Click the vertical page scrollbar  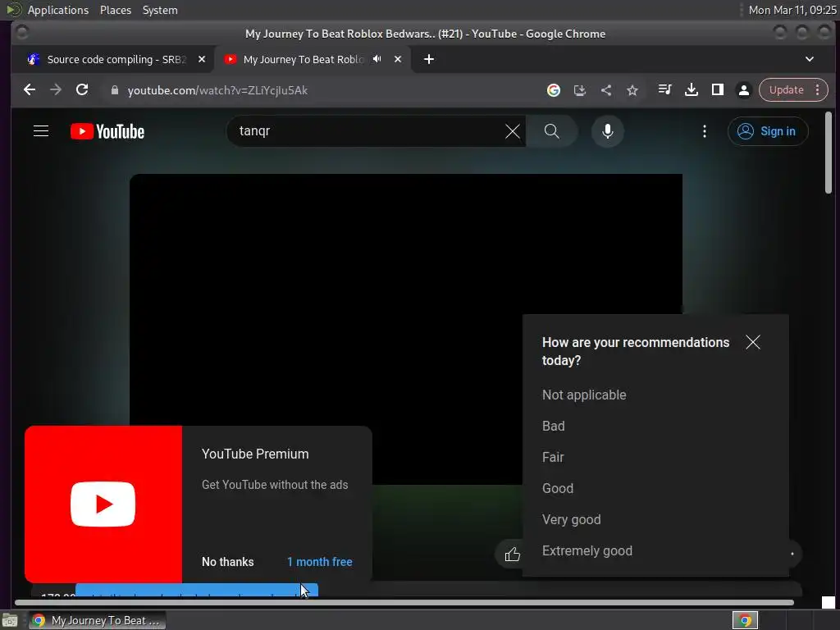(x=829, y=153)
